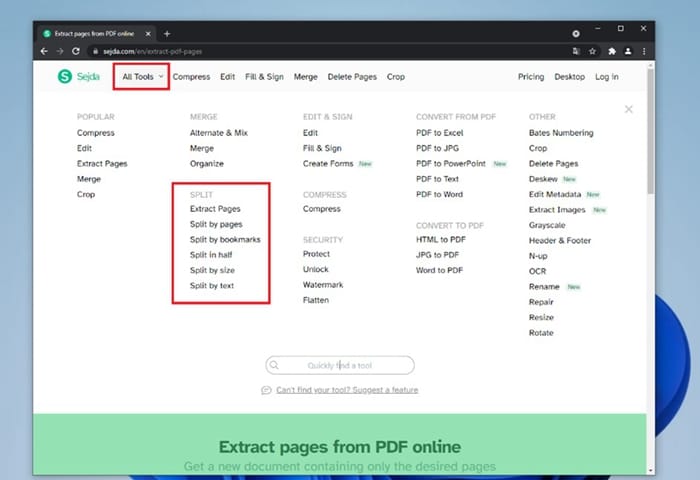This screenshot has width=700, height=480.
Task: Open PDF to JPG converter
Action: point(438,148)
